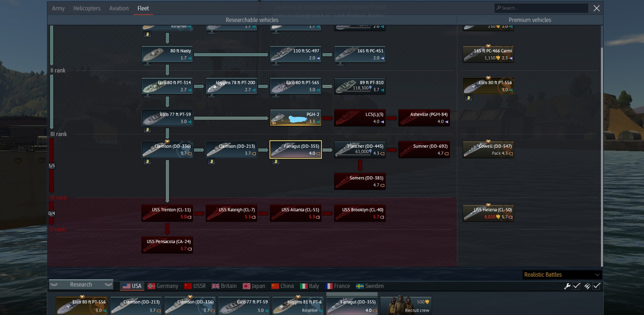The height and width of the screenshot is (315, 644).
Task: Select Clemson (DD-336) in crew slot bar
Action: 190,306
